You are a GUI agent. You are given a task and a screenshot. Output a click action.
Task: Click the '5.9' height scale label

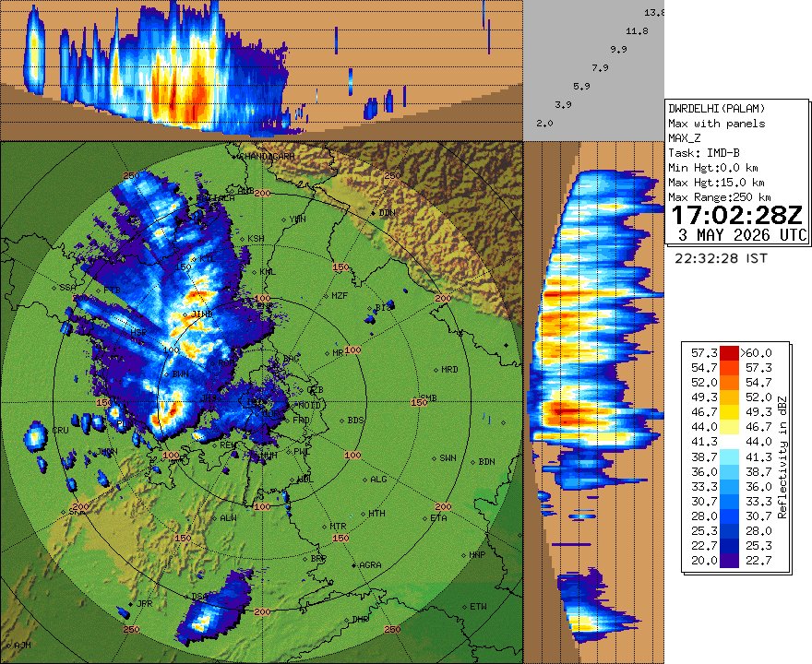(x=581, y=87)
